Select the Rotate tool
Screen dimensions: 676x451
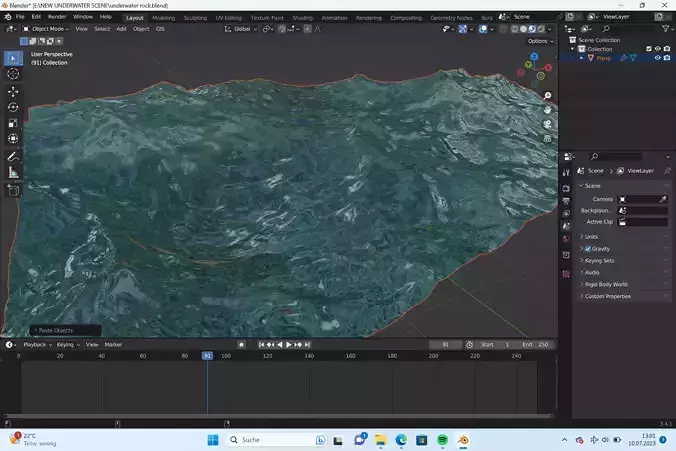coord(13,107)
